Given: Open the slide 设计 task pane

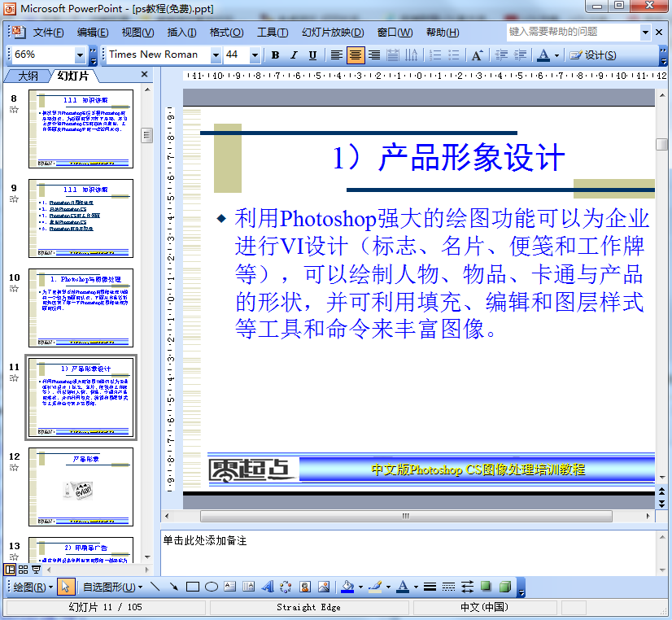Looking at the screenshot, I should coord(591,55).
